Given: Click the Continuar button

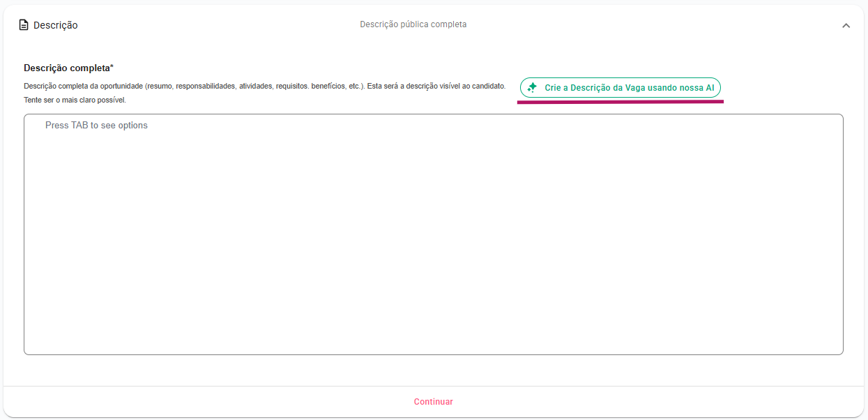Looking at the screenshot, I should [433, 402].
